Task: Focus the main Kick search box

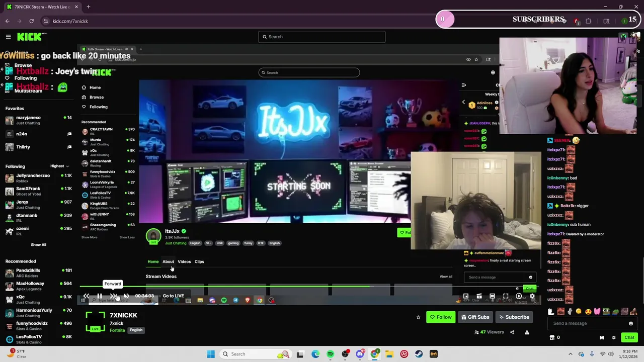Action: (321, 37)
